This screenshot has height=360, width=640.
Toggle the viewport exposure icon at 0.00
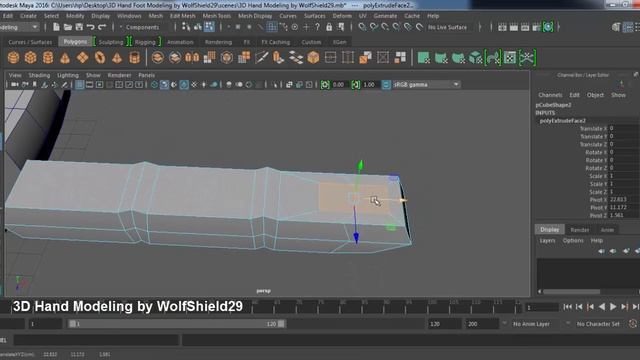click(325, 84)
